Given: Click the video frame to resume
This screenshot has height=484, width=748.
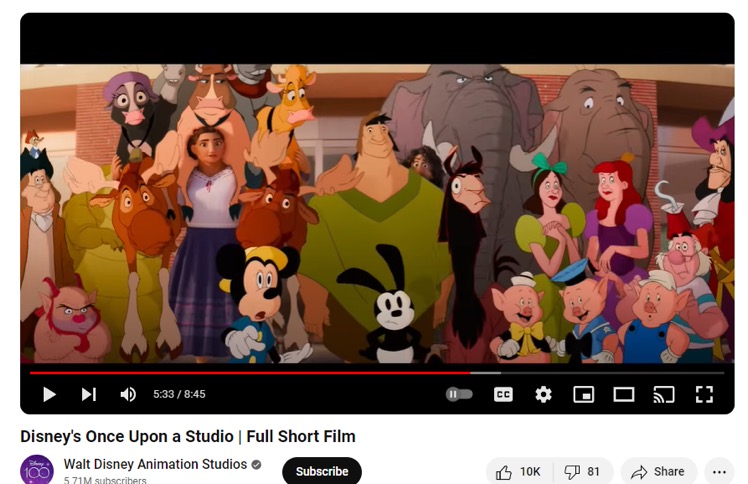Looking at the screenshot, I should click(377, 213).
